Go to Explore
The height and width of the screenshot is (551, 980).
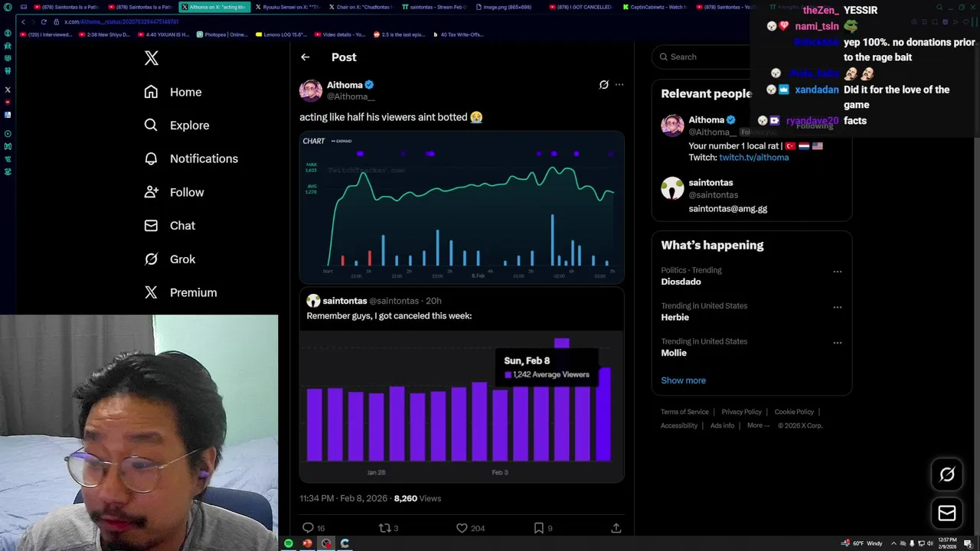pos(176,126)
